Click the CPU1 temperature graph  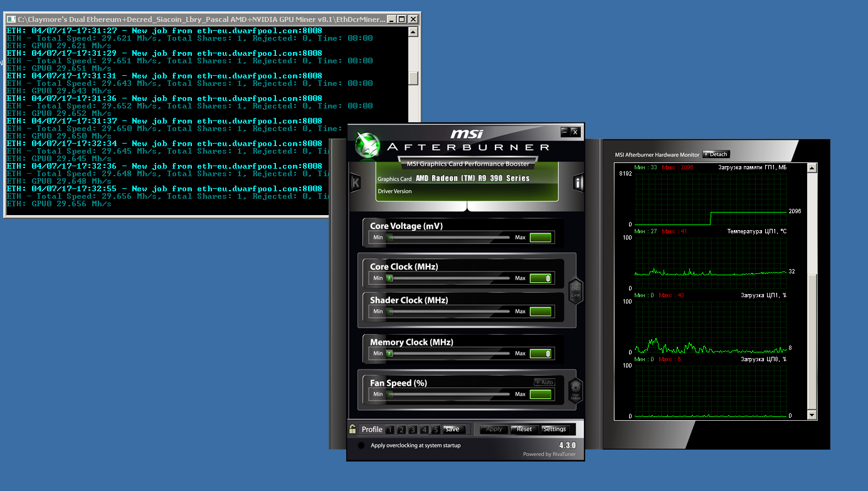coord(711,263)
